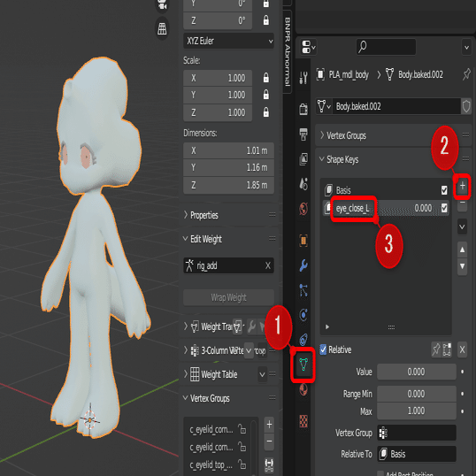The image size is (476, 476).
Task: Uncheck the Basis shape key checkbox
Action: click(444, 190)
